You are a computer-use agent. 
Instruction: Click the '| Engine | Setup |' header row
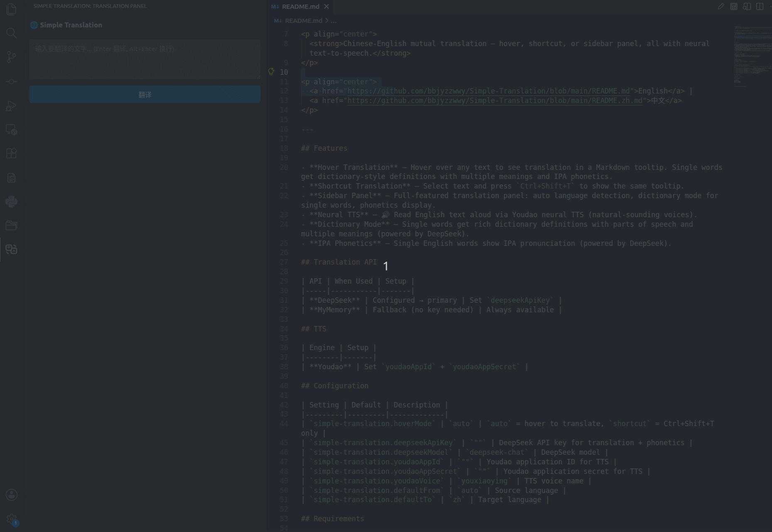tap(338, 348)
